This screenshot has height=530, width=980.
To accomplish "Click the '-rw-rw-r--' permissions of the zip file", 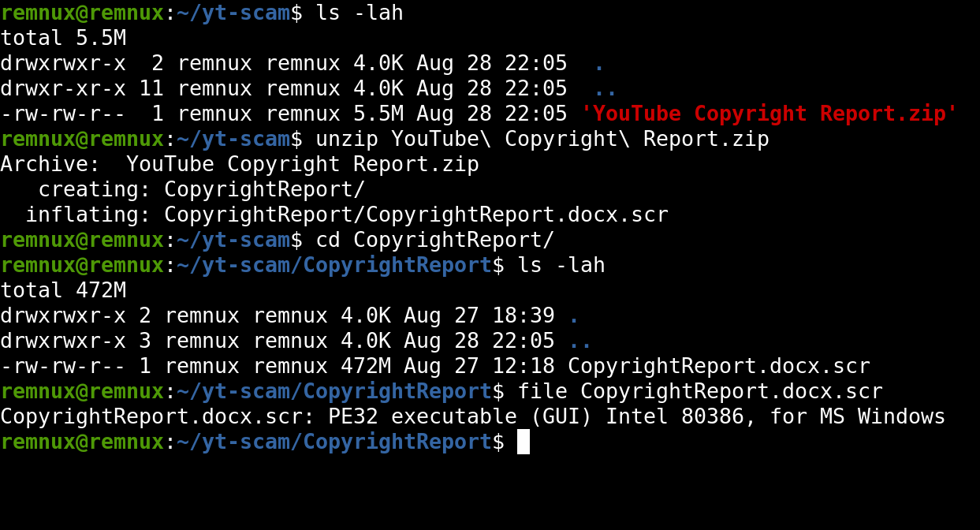I will (x=63, y=114).
